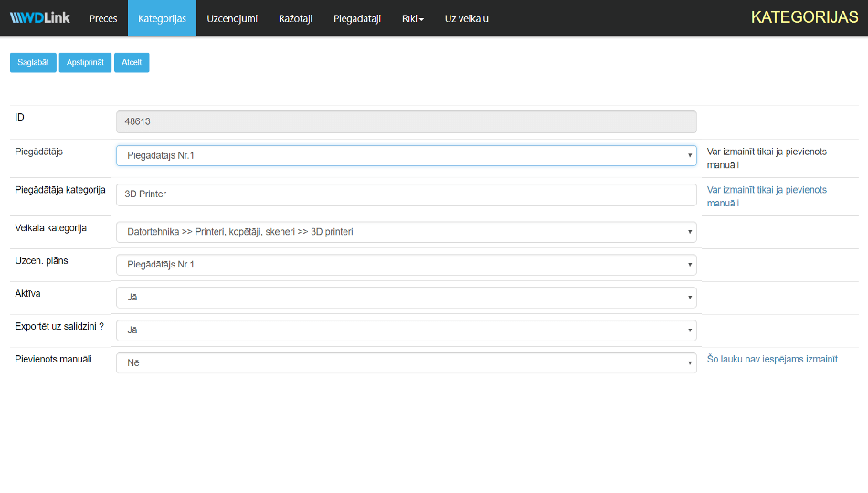Open the Aktīva dropdown
The image size is (868, 493).
[x=406, y=298]
